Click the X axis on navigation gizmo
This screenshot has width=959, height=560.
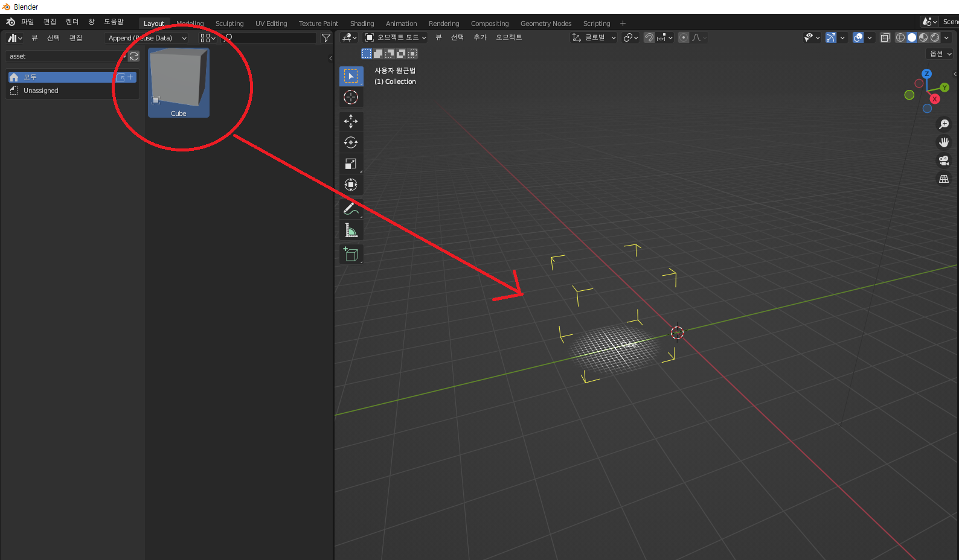click(x=935, y=99)
